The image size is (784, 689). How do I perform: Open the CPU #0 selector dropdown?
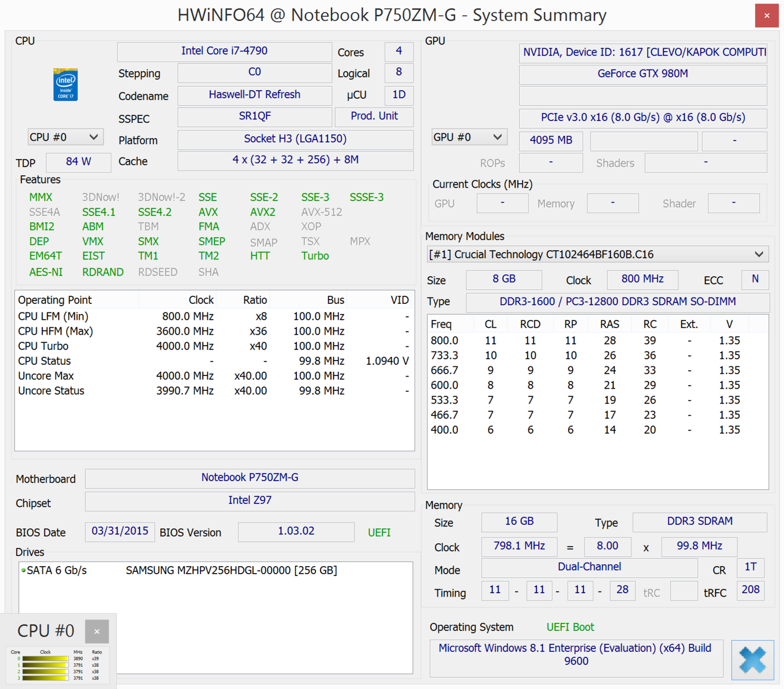tap(65, 137)
